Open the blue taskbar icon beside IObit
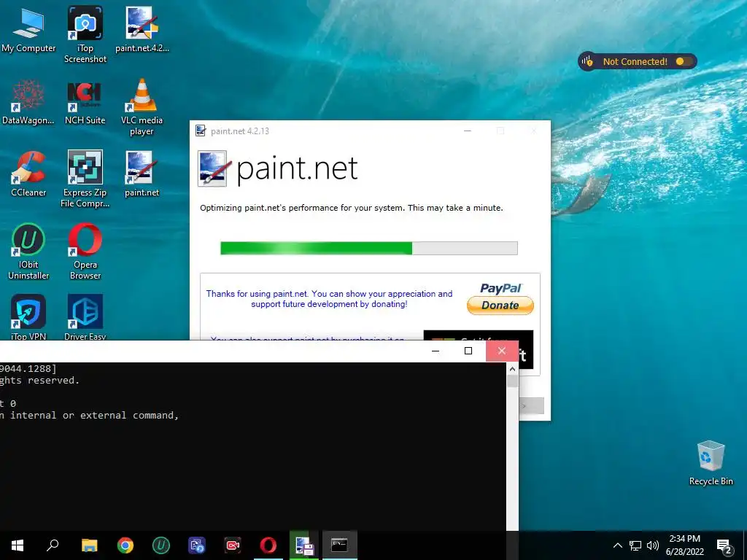 click(x=197, y=545)
